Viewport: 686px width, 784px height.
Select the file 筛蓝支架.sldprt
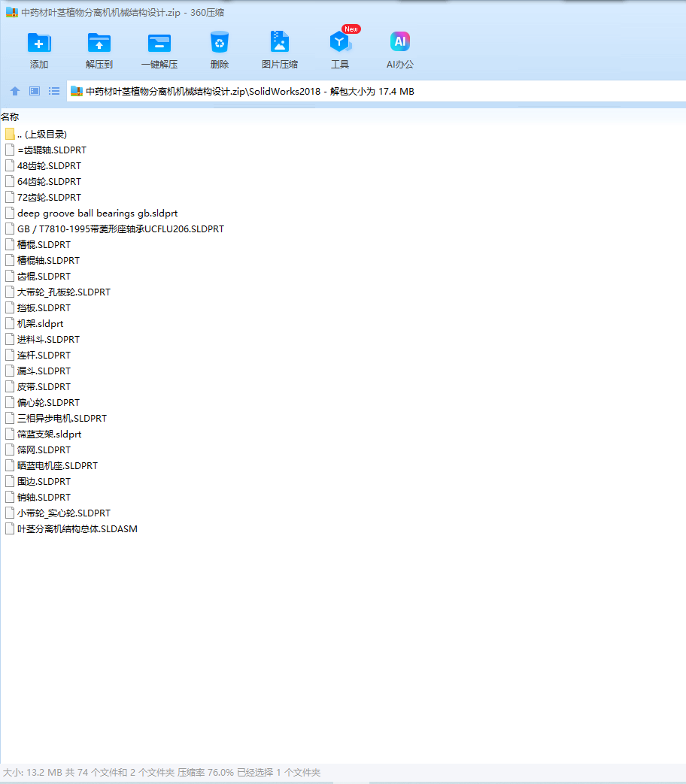pos(50,434)
